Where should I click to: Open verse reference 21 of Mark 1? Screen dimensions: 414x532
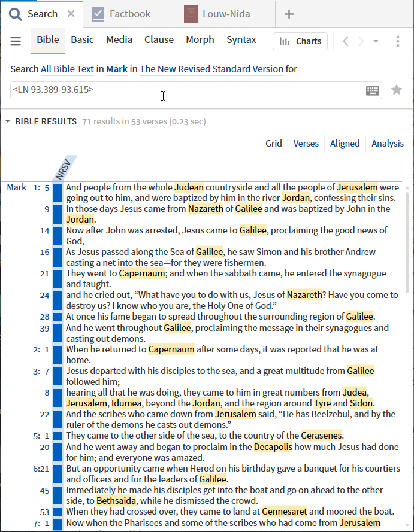coord(45,274)
